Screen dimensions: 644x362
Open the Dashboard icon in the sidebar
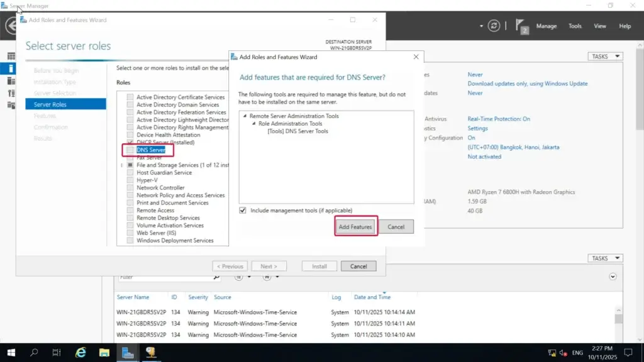11,57
